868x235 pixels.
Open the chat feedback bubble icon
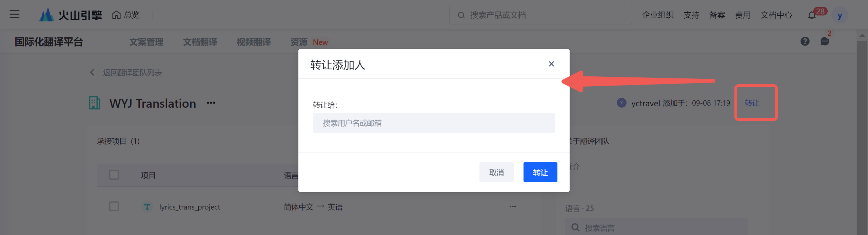pos(825,41)
